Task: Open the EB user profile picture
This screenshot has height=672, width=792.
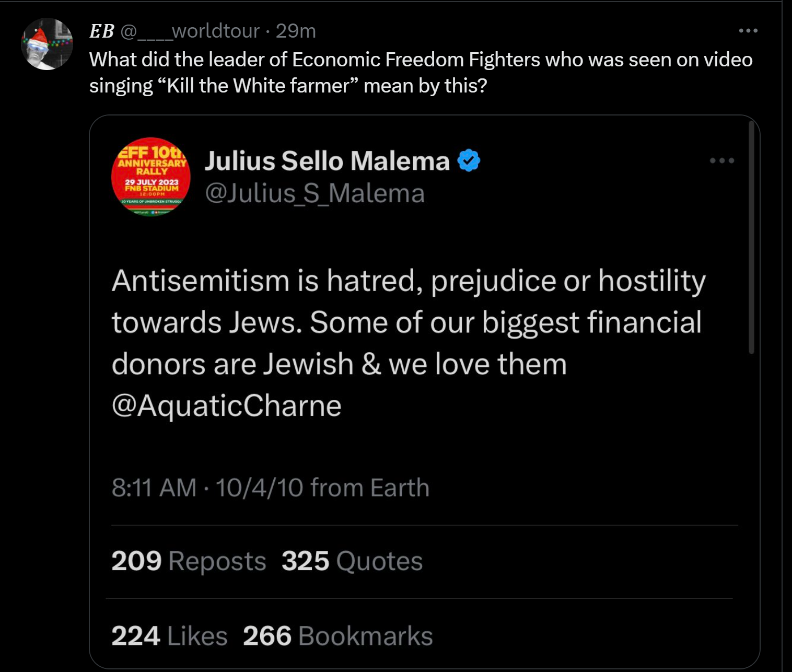Action: click(x=46, y=44)
